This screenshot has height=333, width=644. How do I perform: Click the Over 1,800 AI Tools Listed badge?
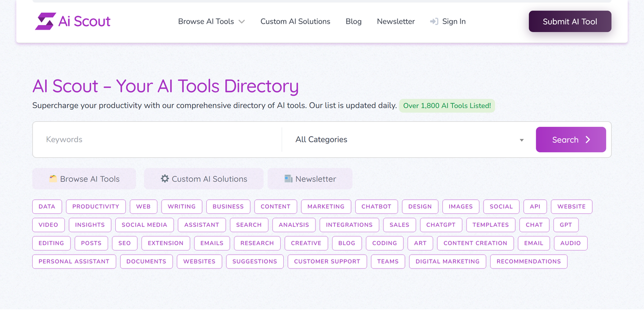(447, 106)
